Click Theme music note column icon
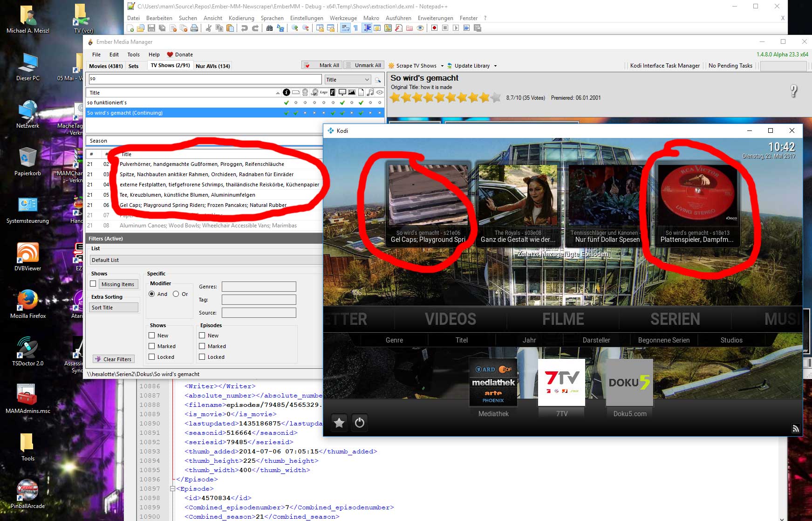 [x=370, y=92]
